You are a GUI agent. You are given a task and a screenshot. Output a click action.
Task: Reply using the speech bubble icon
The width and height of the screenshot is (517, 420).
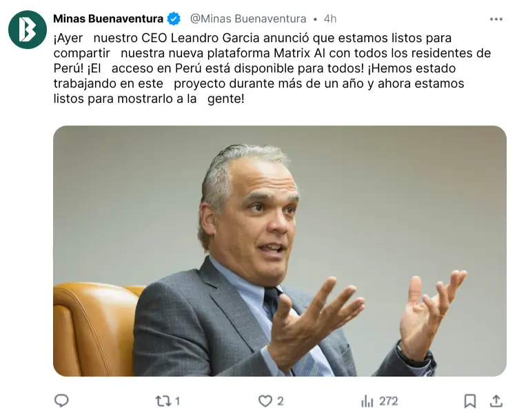pyautogui.click(x=61, y=401)
